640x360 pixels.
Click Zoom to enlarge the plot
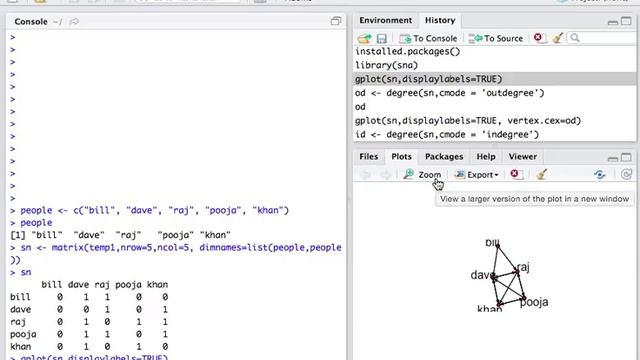pos(422,175)
